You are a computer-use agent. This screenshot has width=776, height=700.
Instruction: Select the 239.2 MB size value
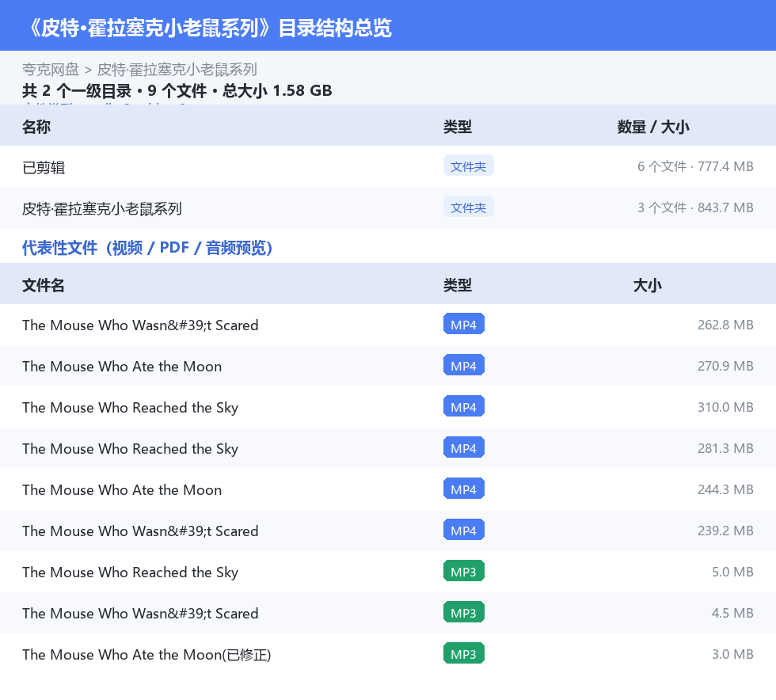click(725, 531)
